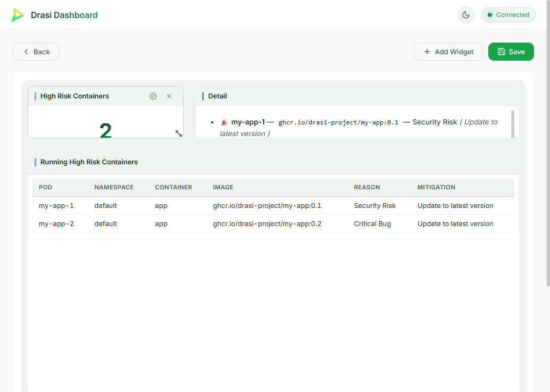Click the Drasi Dashboard title
This screenshot has width=550, height=392.
(x=64, y=15)
